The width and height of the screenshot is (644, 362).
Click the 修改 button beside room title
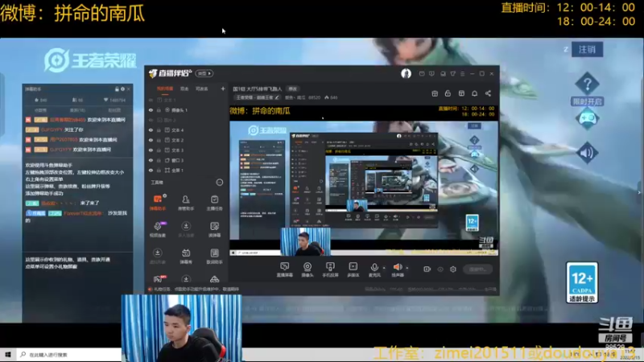292,88
